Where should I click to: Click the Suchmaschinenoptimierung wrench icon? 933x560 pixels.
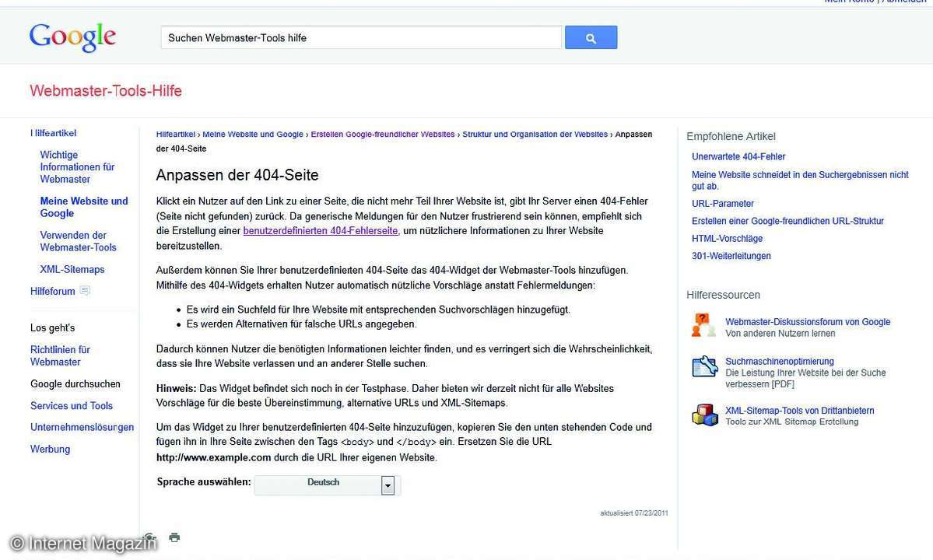tap(704, 366)
